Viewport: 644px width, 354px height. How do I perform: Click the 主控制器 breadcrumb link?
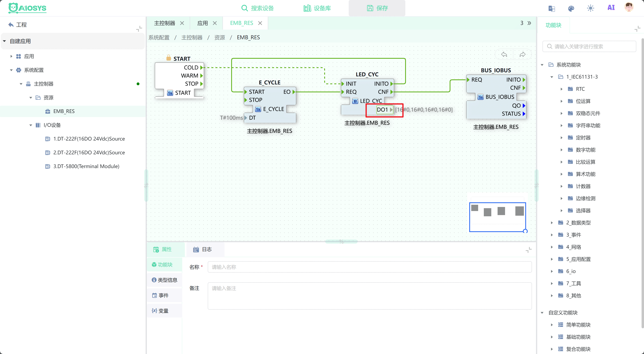pos(192,37)
